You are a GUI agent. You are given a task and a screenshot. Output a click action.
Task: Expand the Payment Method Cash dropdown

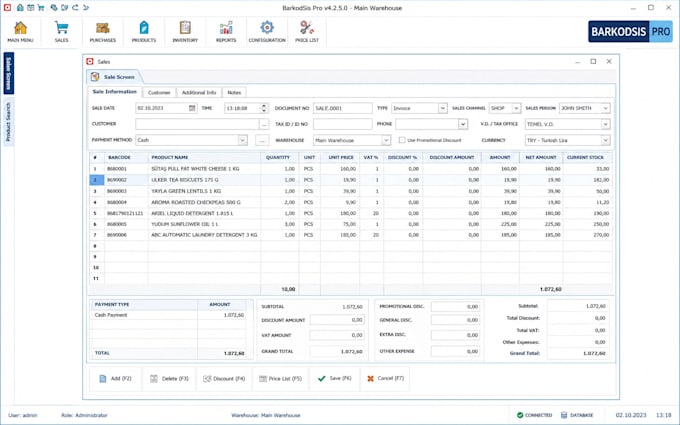242,140
